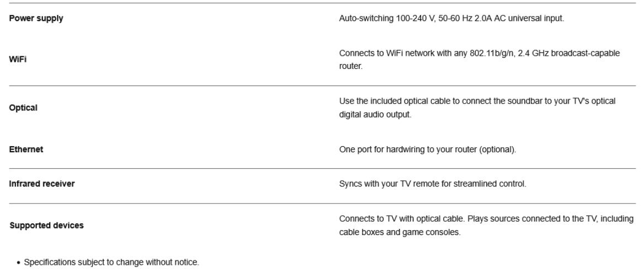Select the Optical row heading
This screenshot has height=272, width=644.
23,108
